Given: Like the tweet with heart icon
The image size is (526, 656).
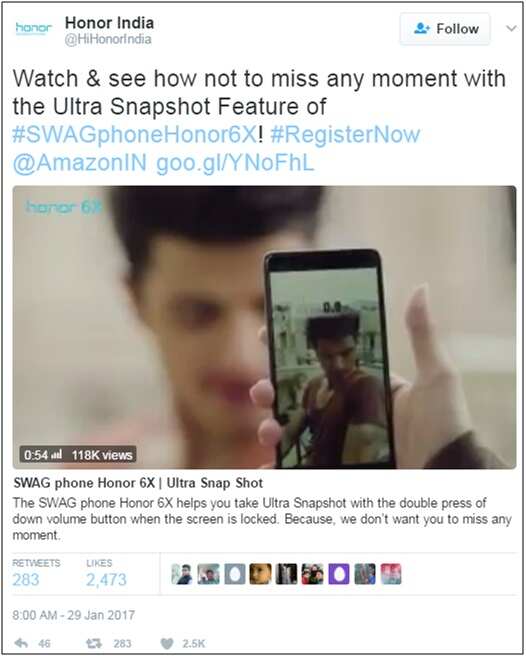Looking at the screenshot, I should (167, 643).
